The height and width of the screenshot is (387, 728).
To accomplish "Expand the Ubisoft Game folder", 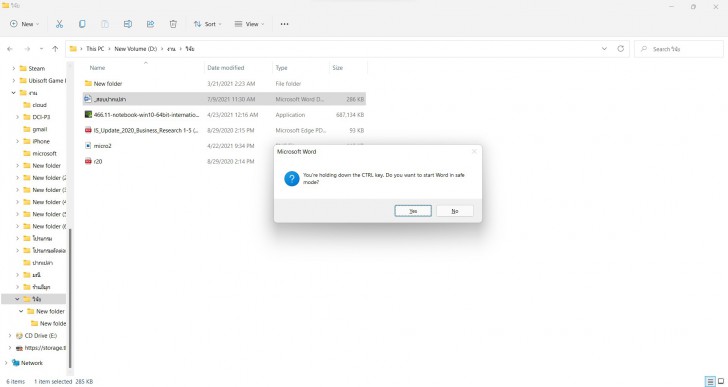I will tap(13, 80).
